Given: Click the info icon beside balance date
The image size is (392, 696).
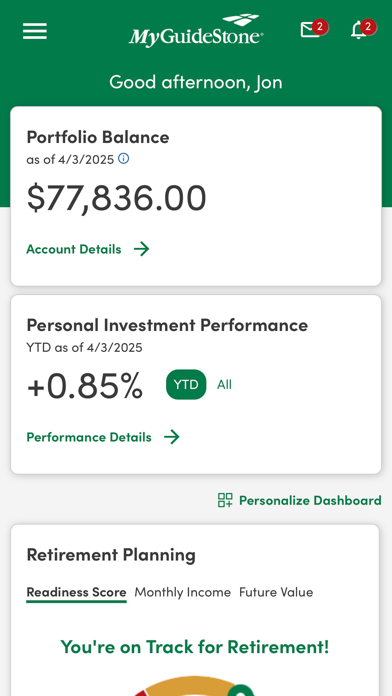Looking at the screenshot, I should click(123, 158).
